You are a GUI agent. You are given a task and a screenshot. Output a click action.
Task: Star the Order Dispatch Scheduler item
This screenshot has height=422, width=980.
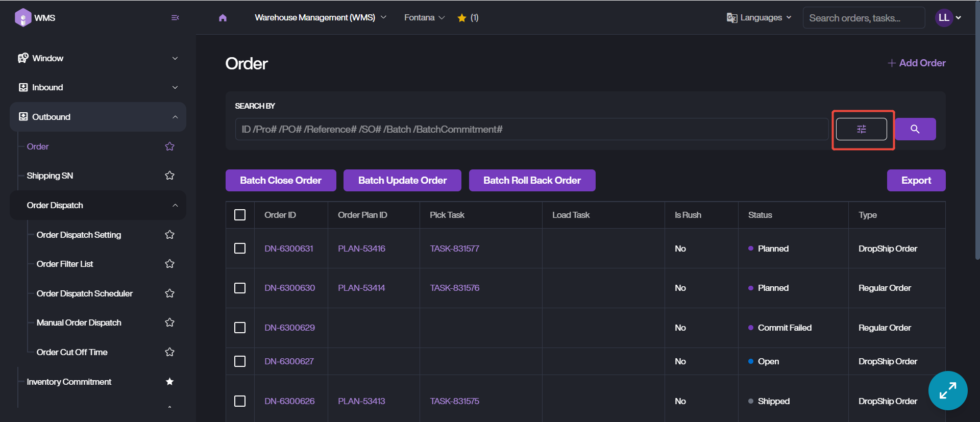(x=169, y=293)
